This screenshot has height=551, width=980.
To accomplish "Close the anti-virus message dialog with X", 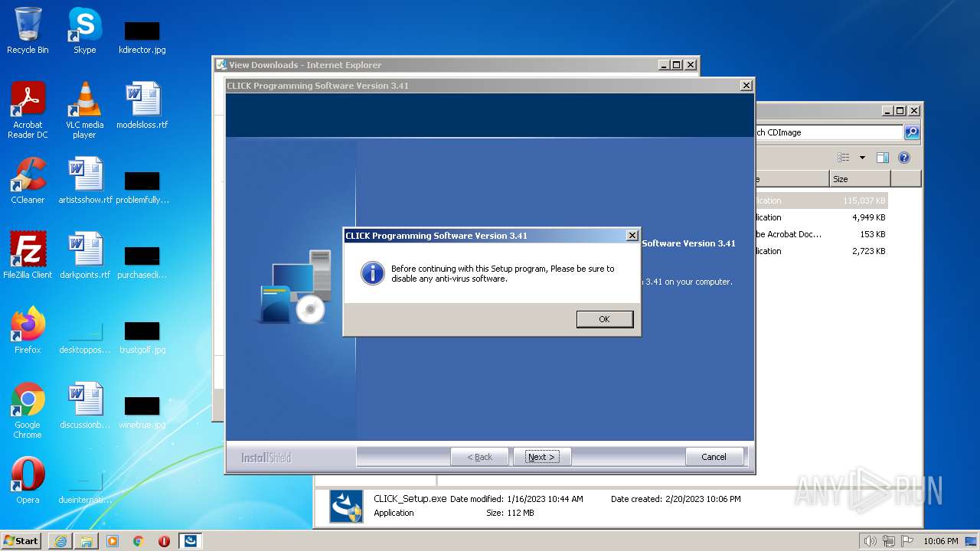I will point(632,236).
